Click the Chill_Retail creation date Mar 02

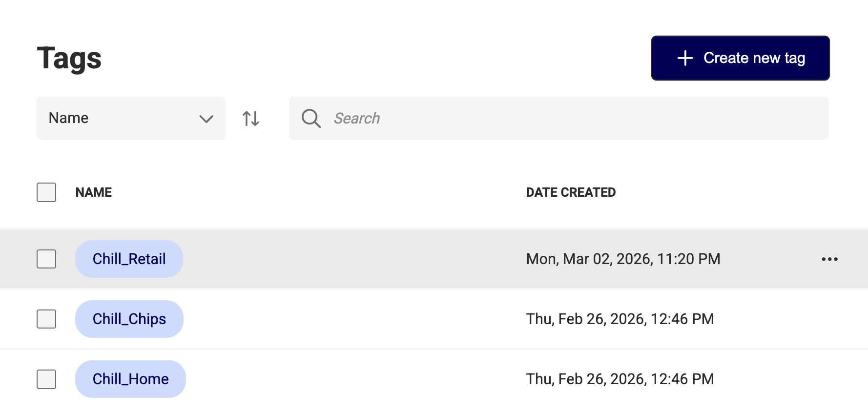click(623, 259)
